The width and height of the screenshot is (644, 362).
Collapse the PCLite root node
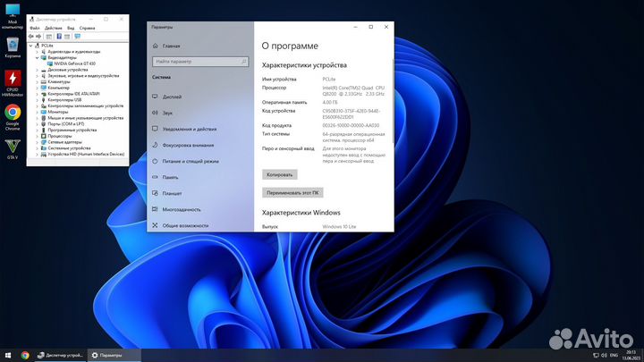(30, 46)
